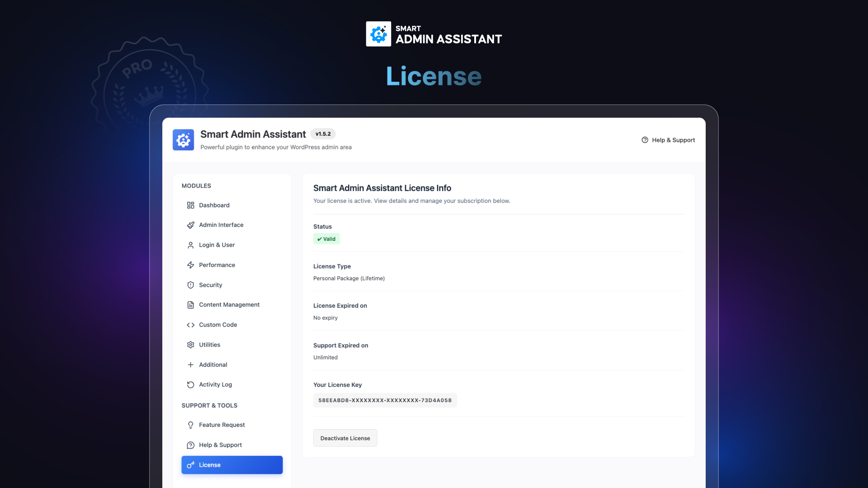
Task: Click the Custom Code brackets icon
Action: coord(190,325)
